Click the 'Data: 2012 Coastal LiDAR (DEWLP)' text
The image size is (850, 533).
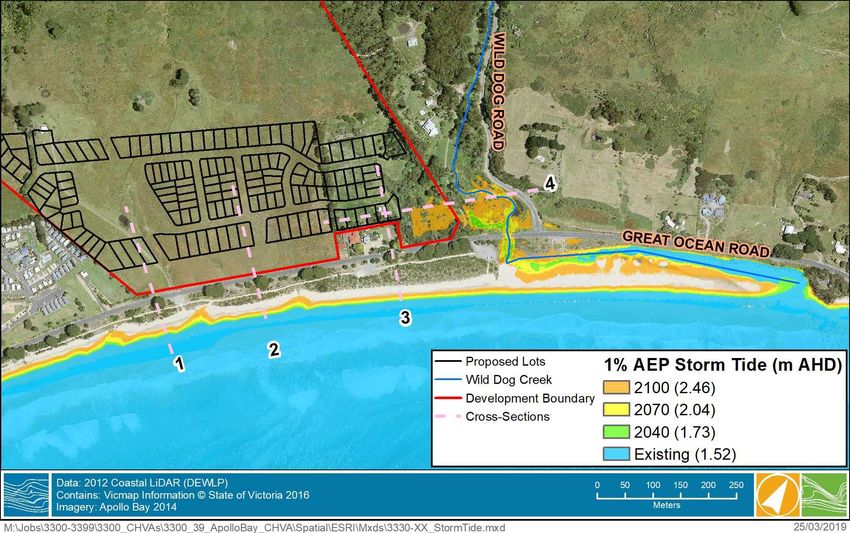(x=142, y=483)
